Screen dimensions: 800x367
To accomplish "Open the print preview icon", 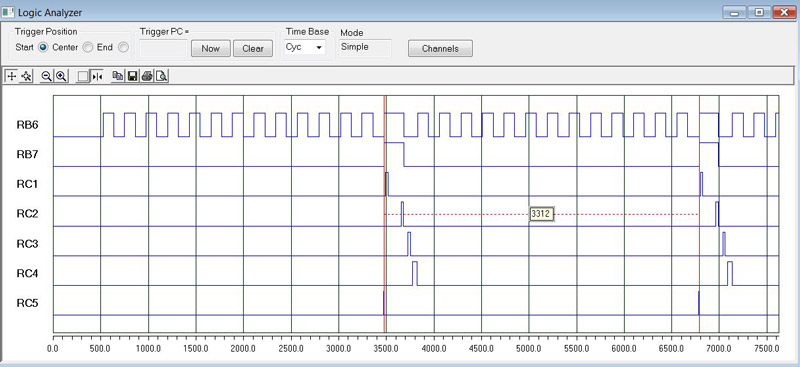I will pyautogui.click(x=162, y=76).
